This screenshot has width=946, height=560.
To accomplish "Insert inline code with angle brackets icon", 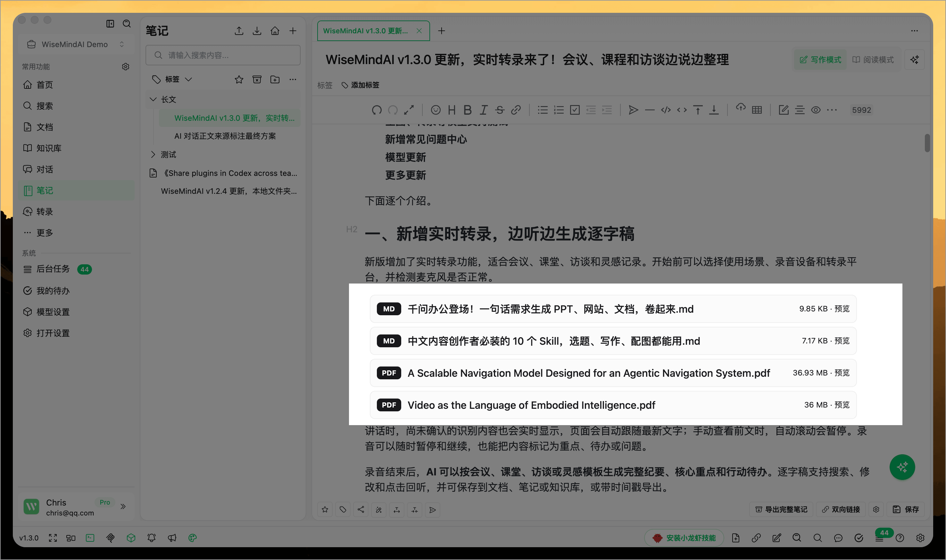I will point(682,110).
